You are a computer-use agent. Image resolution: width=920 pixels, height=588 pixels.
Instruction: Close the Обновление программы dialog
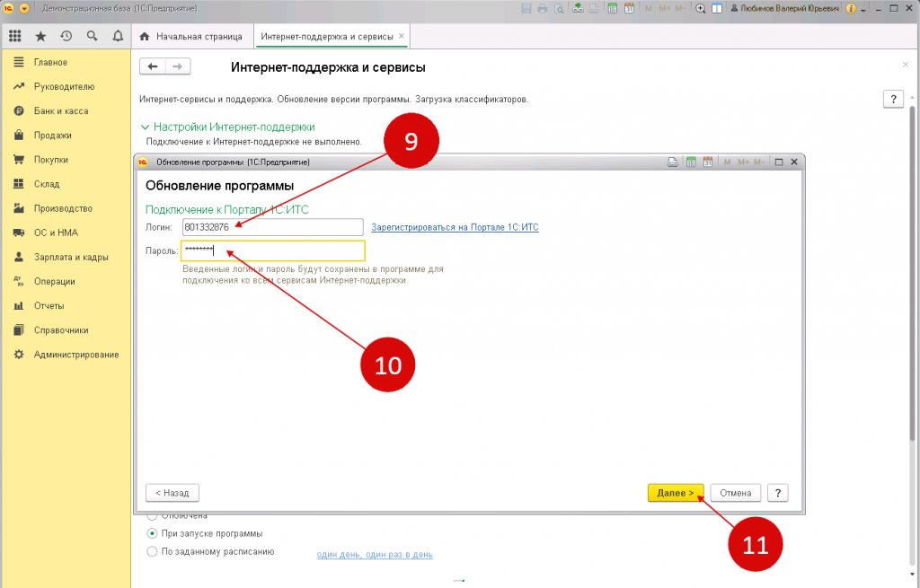click(x=794, y=162)
